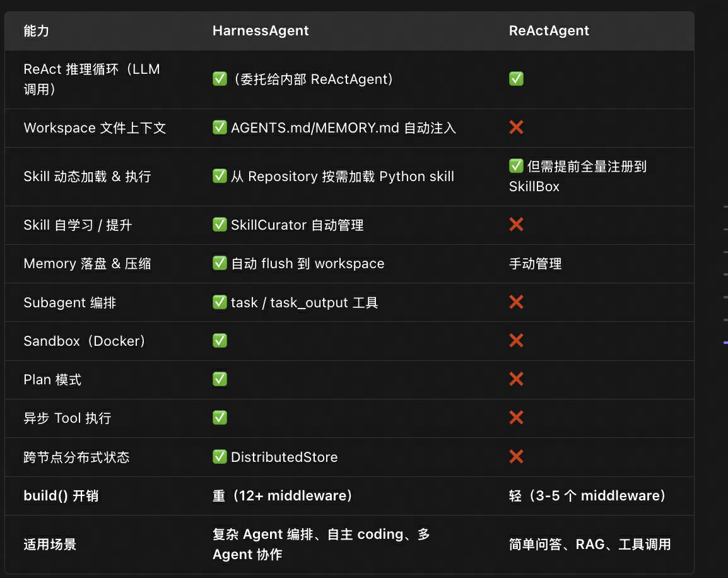
Task: Click red cross in Skill 自学习 / 提升 row
Action: point(516,224)
